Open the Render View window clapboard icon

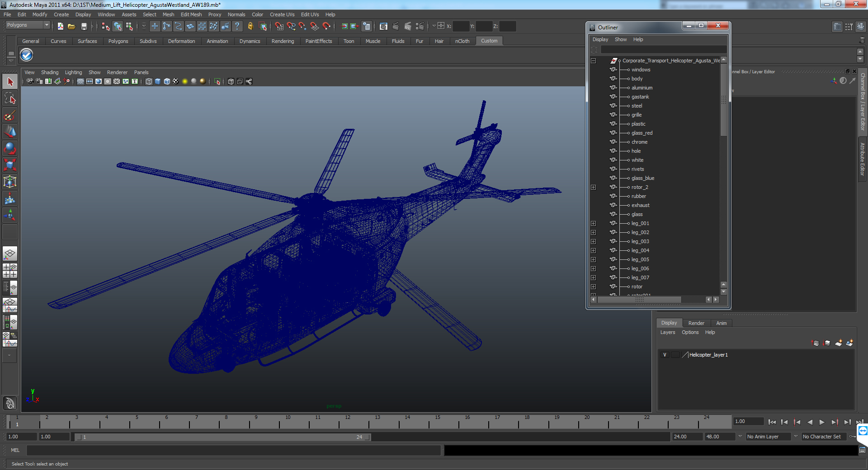[383, 26]
